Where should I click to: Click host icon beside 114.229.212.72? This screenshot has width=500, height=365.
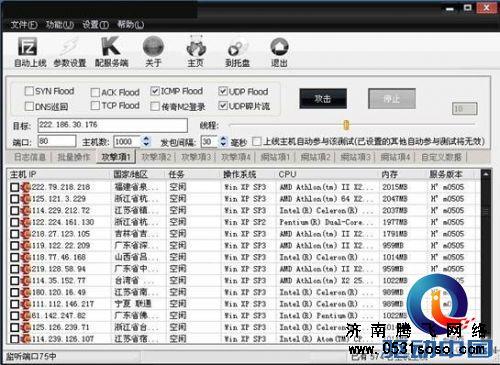26,210
